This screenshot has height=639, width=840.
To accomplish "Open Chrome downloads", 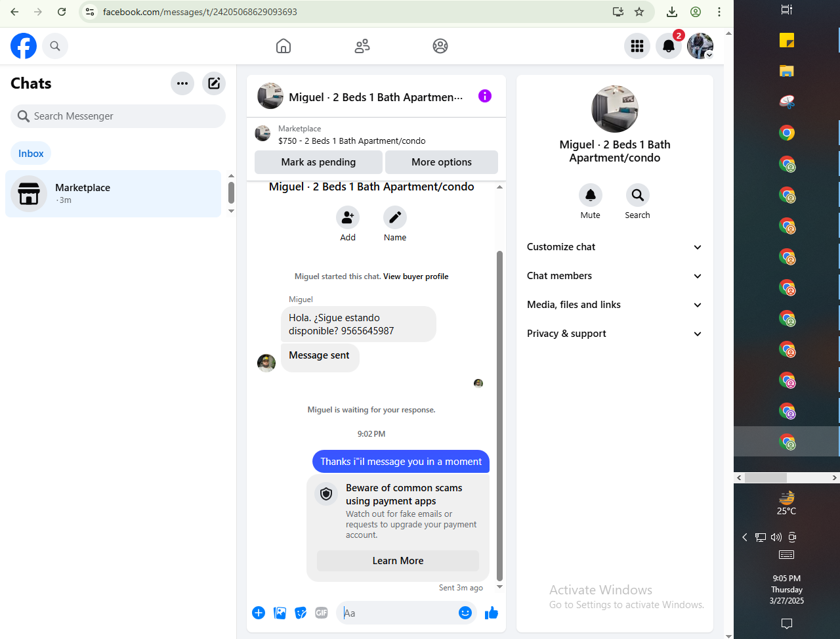I will click(672, 12).
